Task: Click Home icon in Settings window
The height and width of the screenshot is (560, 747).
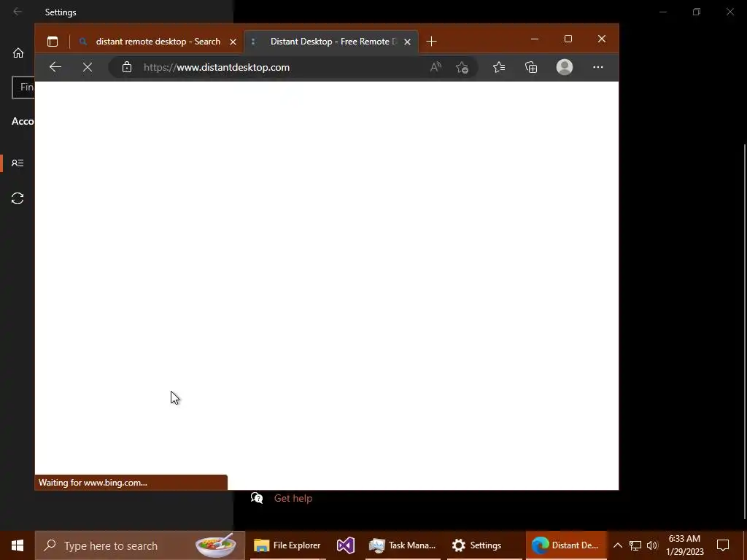Action: 18,52
